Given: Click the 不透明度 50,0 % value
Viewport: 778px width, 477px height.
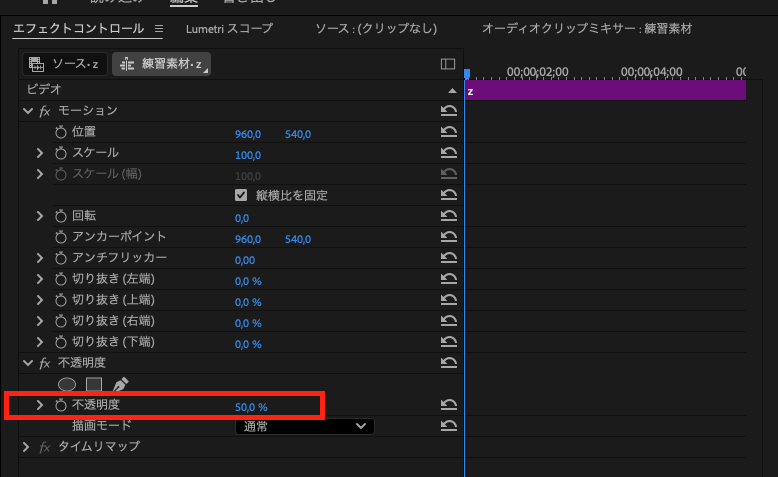Looking at the screenshot, I should [x=251, y=407].
